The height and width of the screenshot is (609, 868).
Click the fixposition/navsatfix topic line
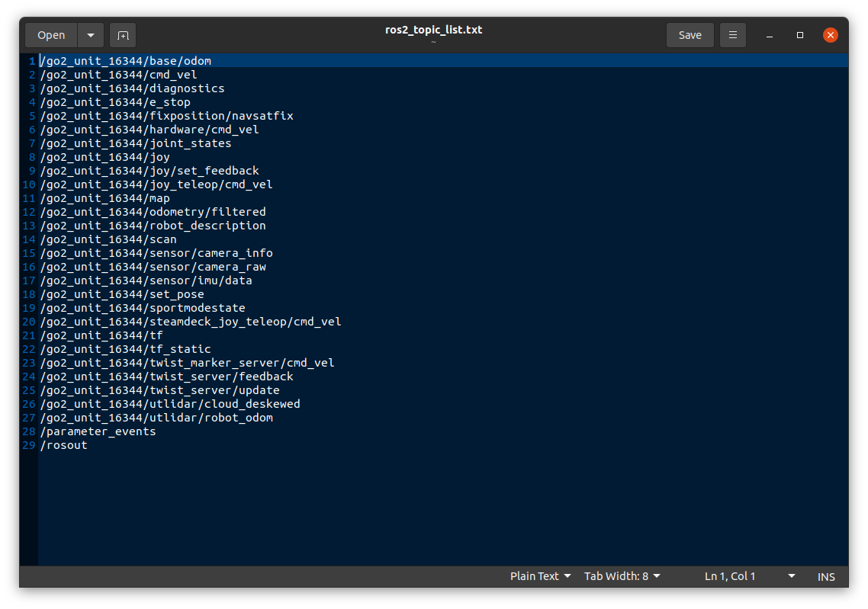(x=166, y=116)
